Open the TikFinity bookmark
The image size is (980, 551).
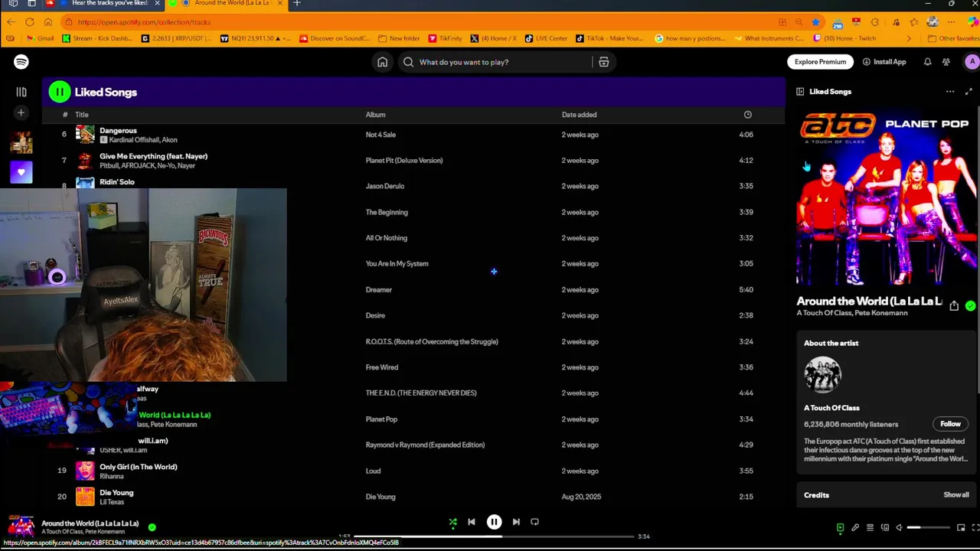click(x=446, y=38)
